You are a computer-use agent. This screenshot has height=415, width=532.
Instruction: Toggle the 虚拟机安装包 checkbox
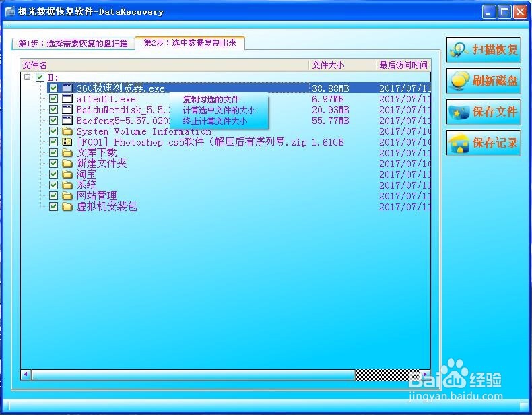tap(53, 206)
